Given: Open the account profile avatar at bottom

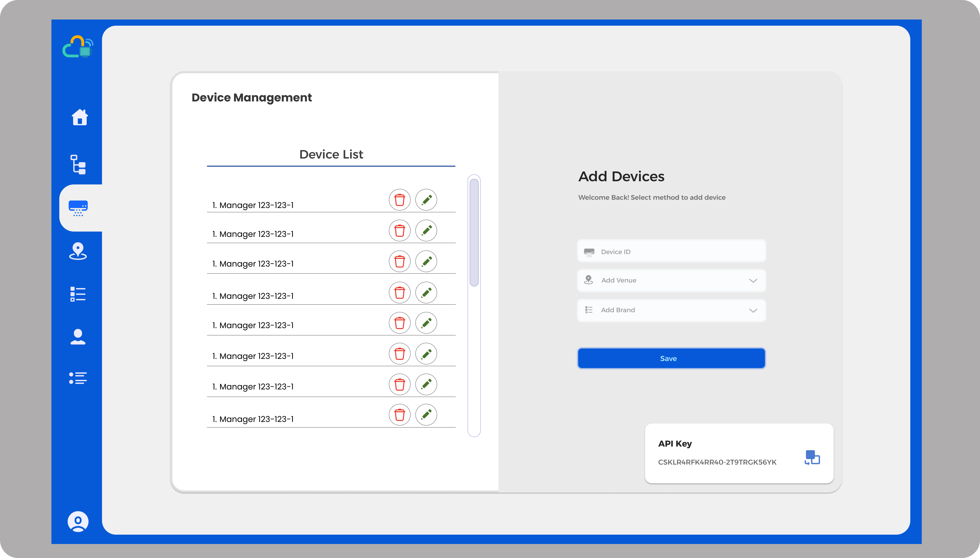Looking at the screenshot, I should coord(78,521).
